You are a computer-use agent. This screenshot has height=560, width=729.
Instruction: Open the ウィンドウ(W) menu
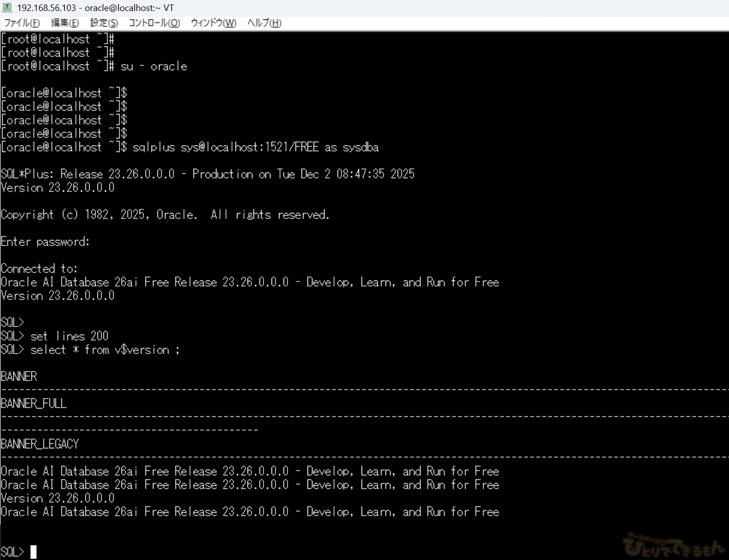coord(213,23)
